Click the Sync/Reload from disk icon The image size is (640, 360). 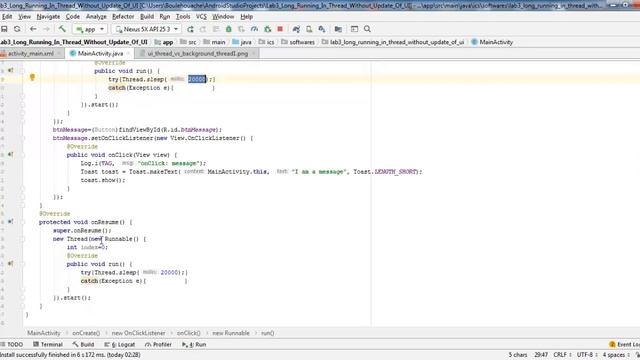(17, 29)
